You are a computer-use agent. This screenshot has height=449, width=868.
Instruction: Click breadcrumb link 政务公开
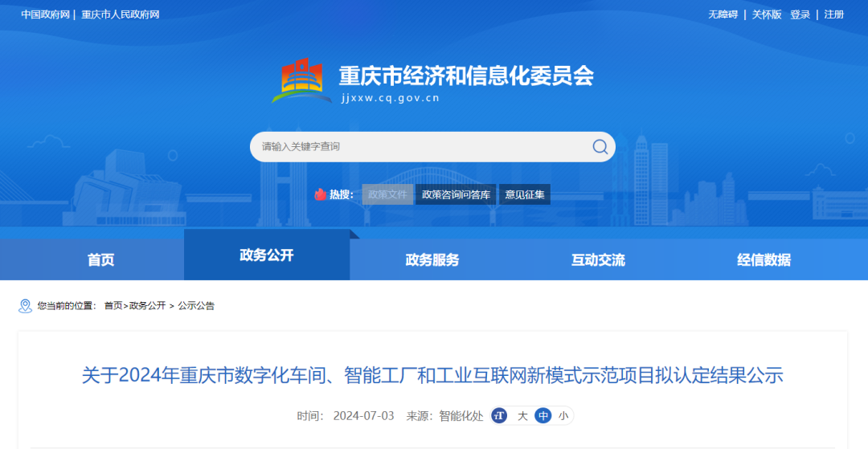point(147,306)
